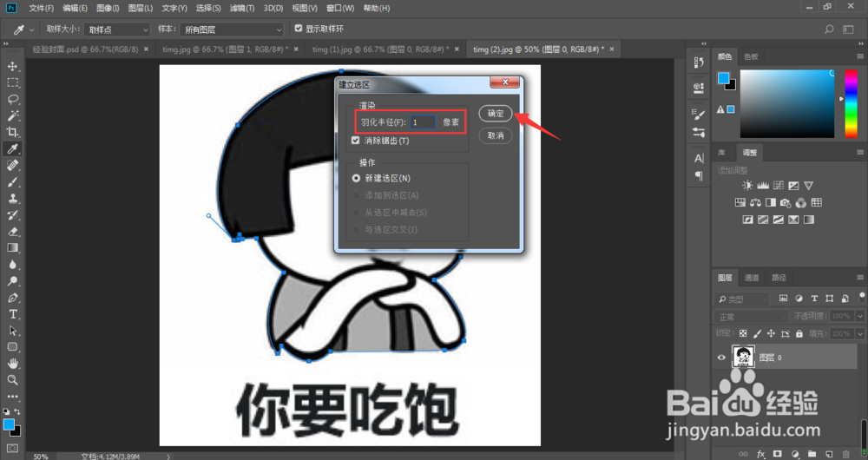Click the color picker gradient field
The image size is (868, 460).
coord(787,103)
